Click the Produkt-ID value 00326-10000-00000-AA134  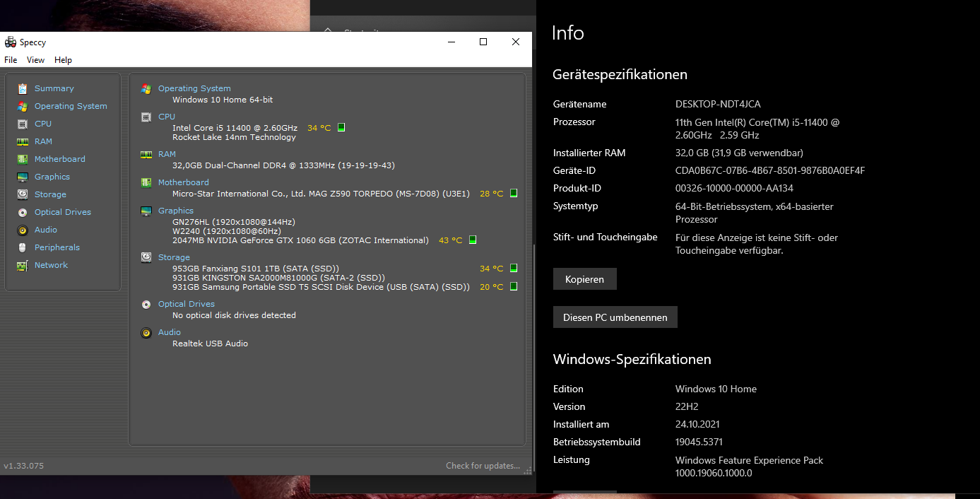(734, 188)
